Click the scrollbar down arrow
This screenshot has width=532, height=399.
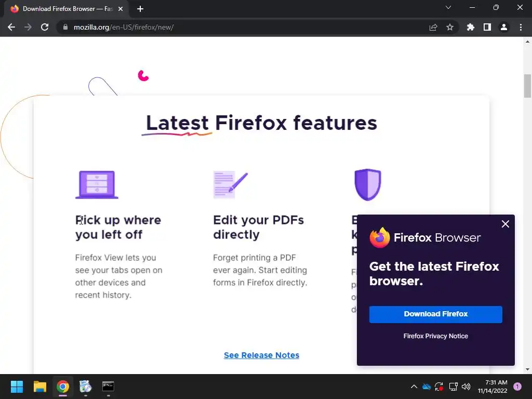pyautogui.click(x=527, y=369)
